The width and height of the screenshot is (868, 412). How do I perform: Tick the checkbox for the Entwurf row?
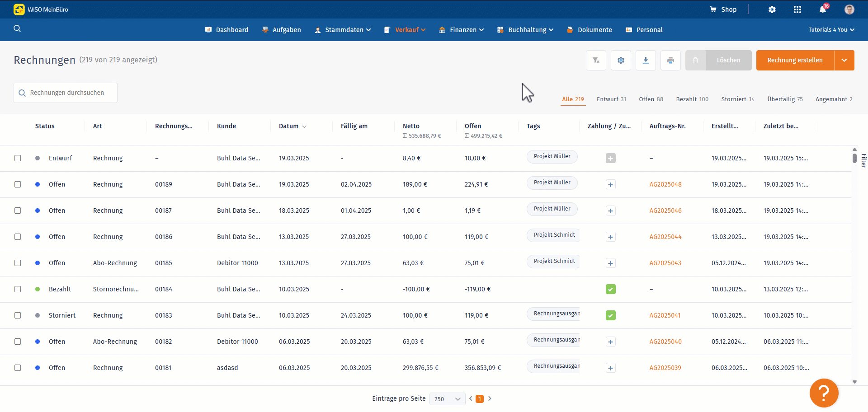[x=18, y=158]
